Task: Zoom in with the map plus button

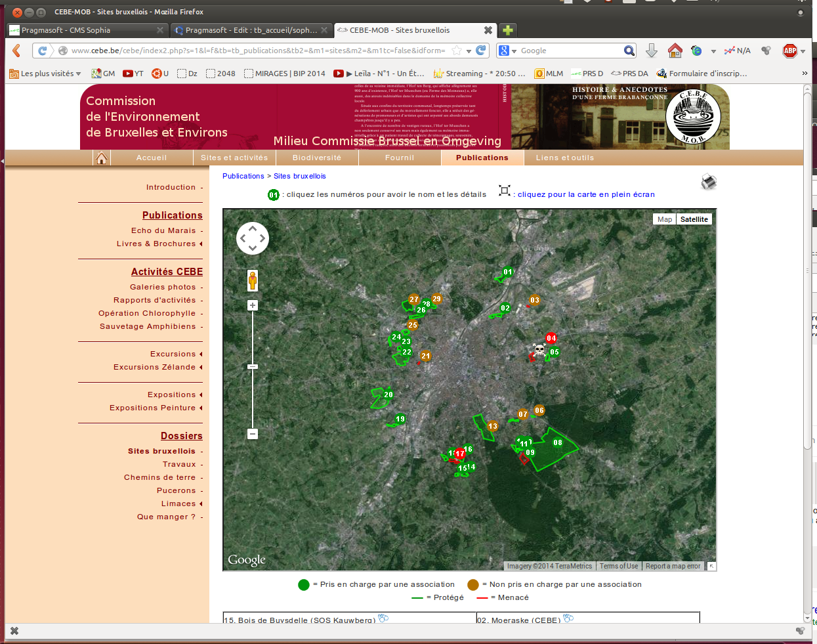Action: [x=253, y=305]
